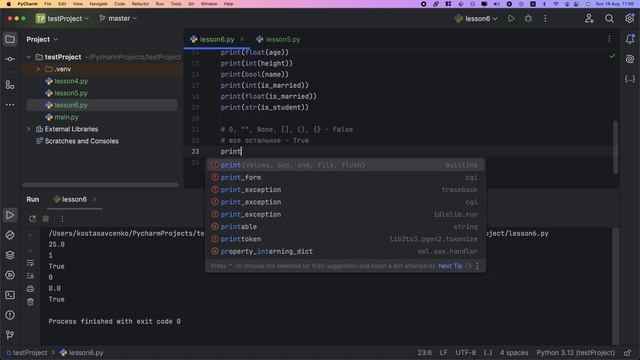640x360 pixels.
Task: Open the Git menu
Action: pyautogui.click(x=191, y=4)
